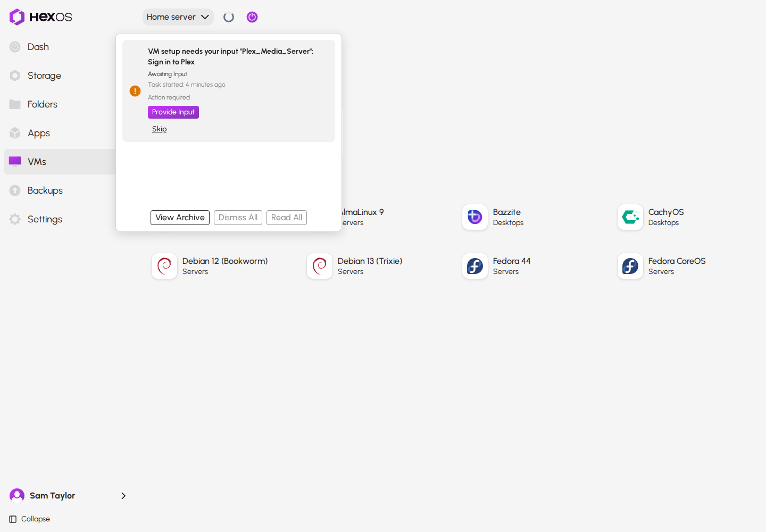This screenshot has width=766, height=532.
Task: Open the tasks activity spinner icon
Action: 229,17
